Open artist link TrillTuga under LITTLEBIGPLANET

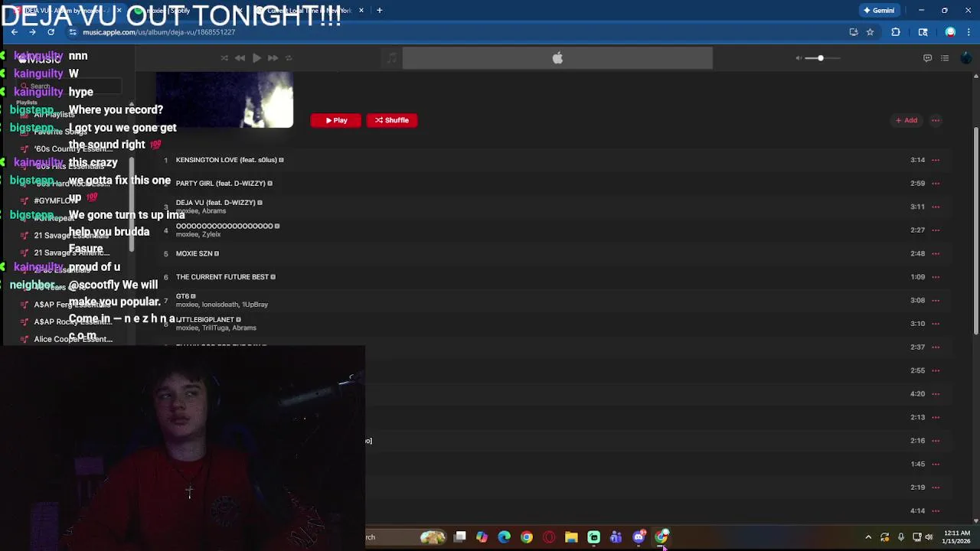tap(215, 328)
